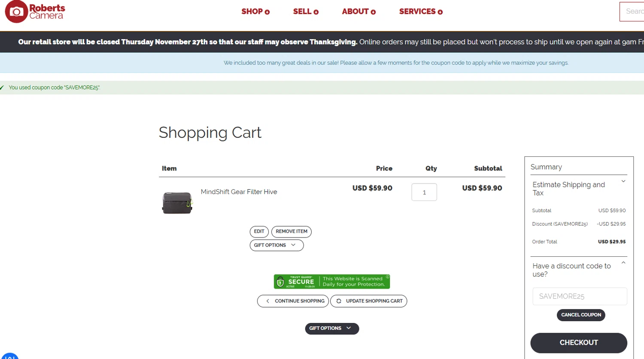This screenshot has height=359, width=644.
Task: Click the Shopping Cart heading
Action: pos(210,133)
